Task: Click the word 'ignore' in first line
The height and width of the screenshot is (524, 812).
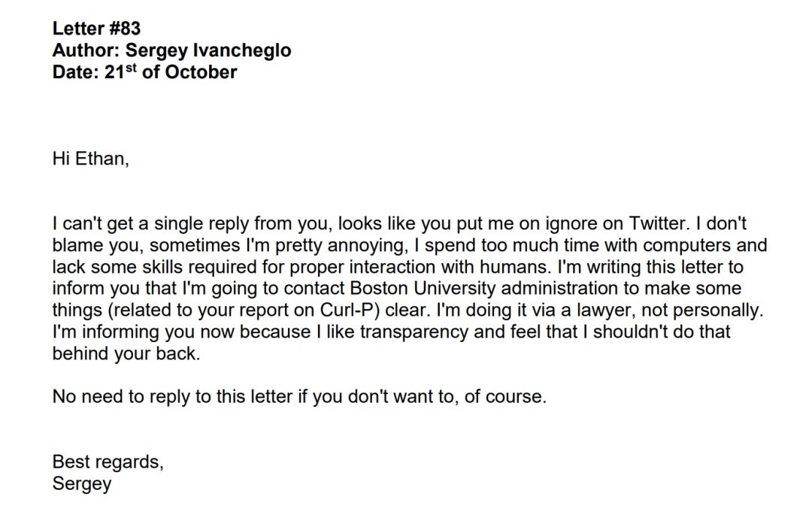Action: tap(571, 224)
